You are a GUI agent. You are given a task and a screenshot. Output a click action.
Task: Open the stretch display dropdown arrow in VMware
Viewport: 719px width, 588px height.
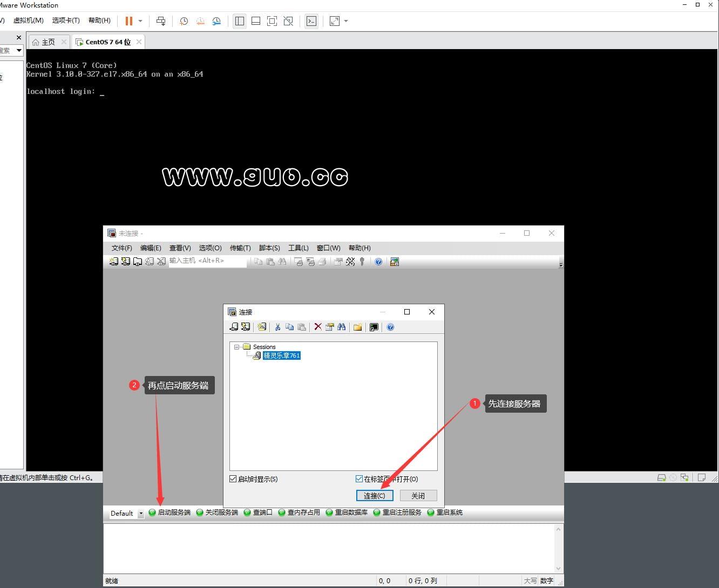pos(346,21)
